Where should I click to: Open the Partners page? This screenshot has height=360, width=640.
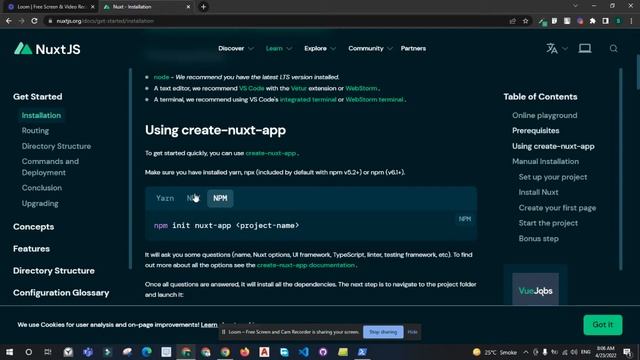point(413,49)
